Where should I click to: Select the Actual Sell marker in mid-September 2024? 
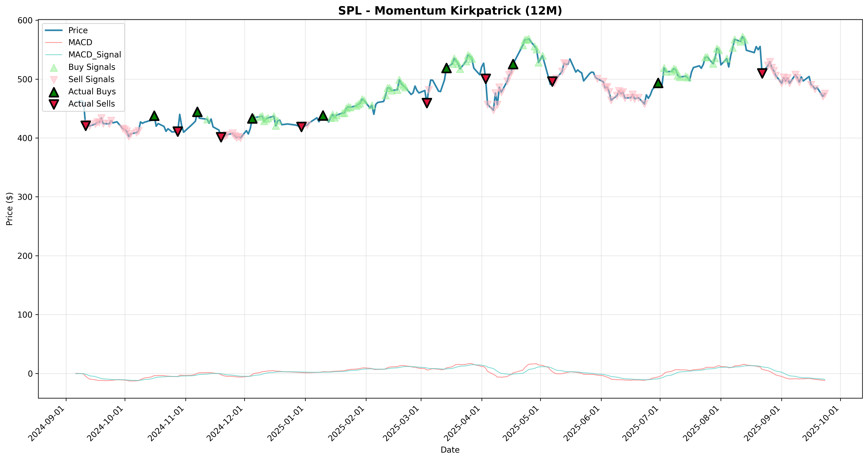tap(86, 126)
